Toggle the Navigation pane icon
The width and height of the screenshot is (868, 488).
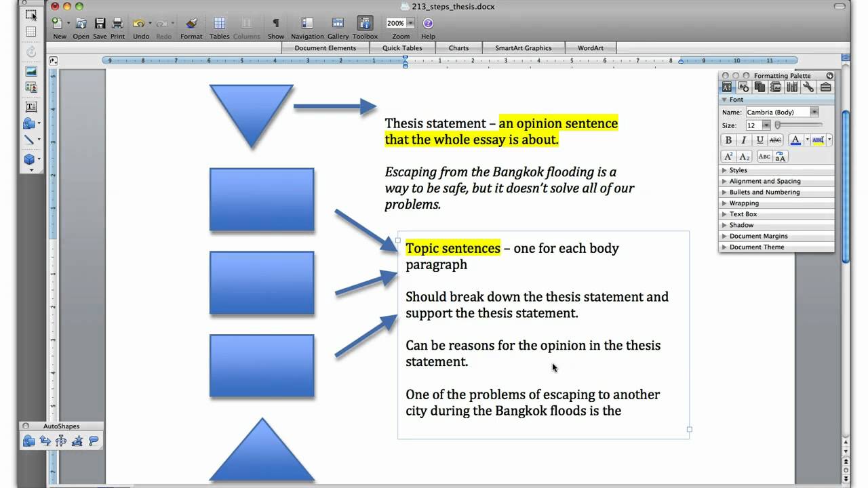pyautogui.click(x=307, y=24)
